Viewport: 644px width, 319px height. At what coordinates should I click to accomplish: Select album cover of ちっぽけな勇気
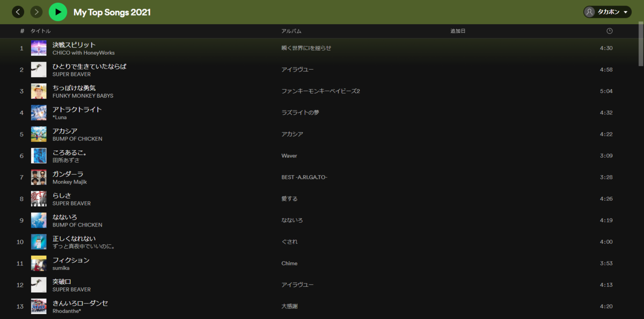coord(39,91)
